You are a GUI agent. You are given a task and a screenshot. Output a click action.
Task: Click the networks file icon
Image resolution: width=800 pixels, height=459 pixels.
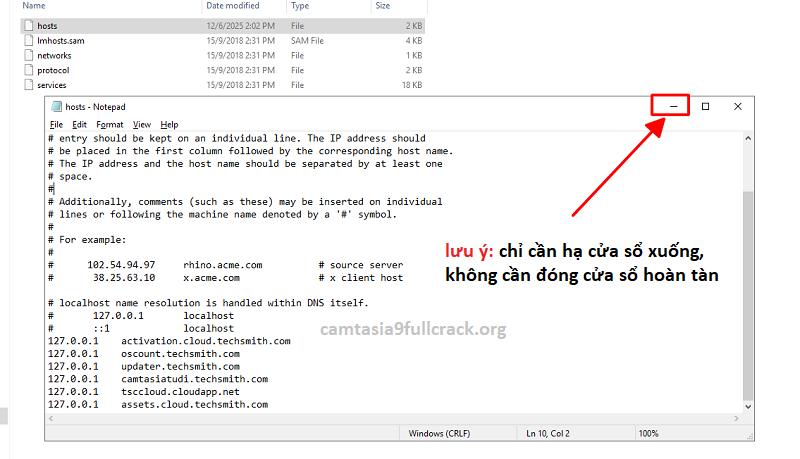click(29, 55)
